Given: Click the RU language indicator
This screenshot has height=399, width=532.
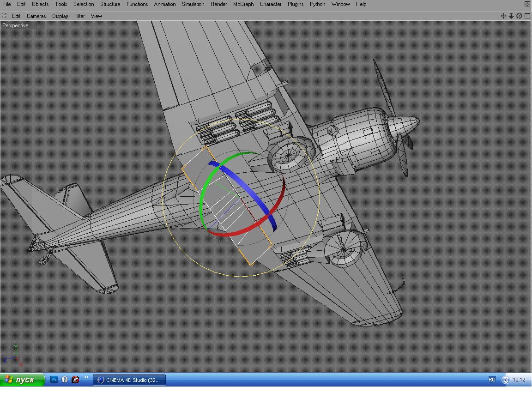Looking at the screenshot, I should 492,380.
